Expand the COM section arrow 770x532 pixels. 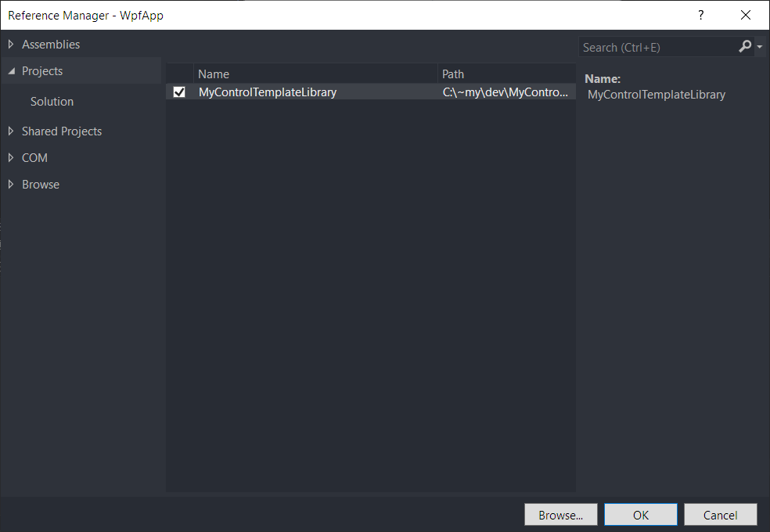11,158
